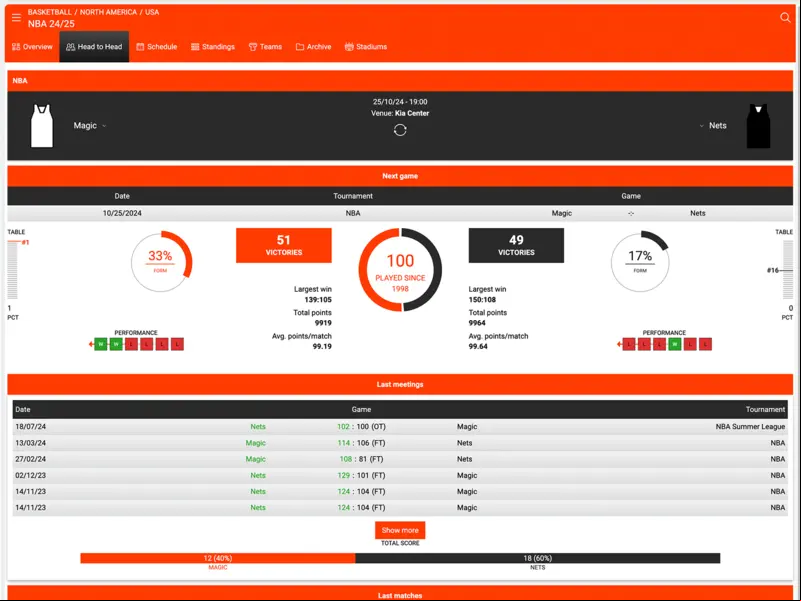The height and width of the screenshot is (601, 801).
Task: Click the 100 Played Since 1998 donut chart
Action: pyautogui.click(x=400, y=270)
